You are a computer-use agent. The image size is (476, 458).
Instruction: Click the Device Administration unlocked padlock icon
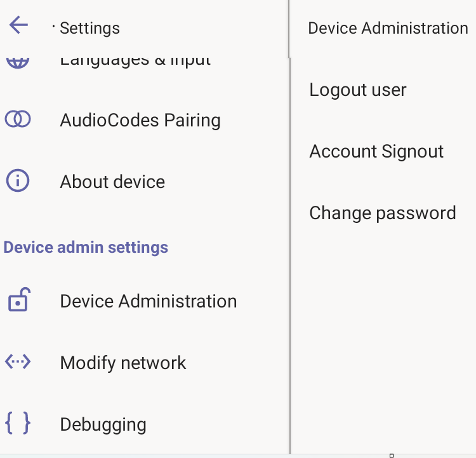19,299
